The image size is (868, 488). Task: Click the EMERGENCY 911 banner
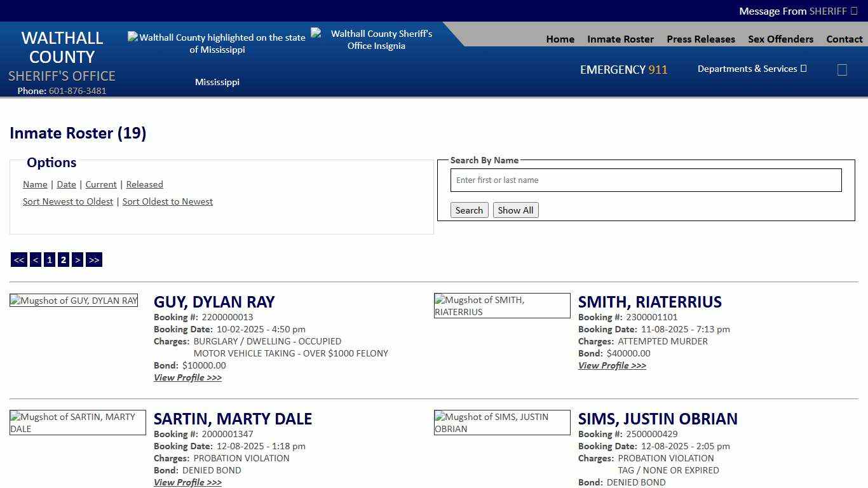[623, 70]
